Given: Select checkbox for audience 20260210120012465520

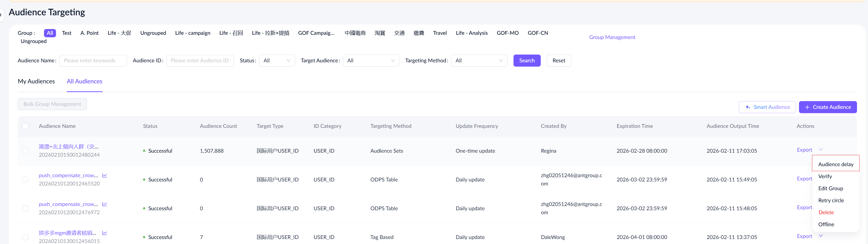Looking at the screenshot, I should [25, 179].
